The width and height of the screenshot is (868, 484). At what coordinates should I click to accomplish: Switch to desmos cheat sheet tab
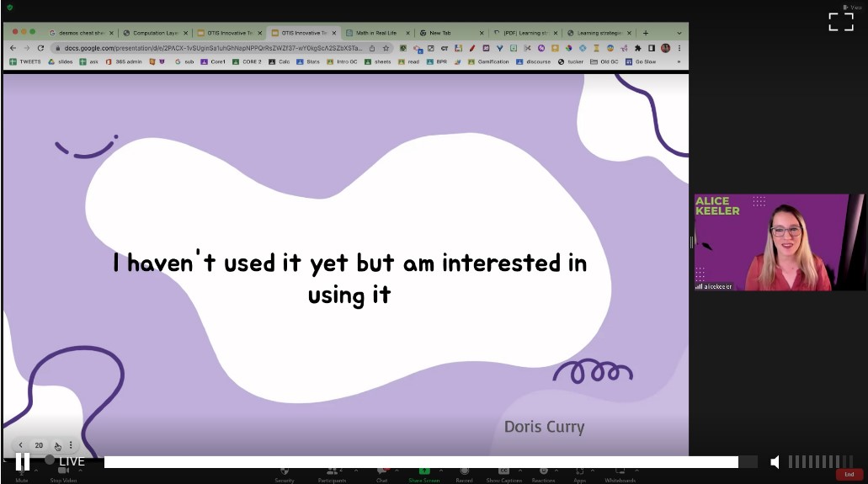tap(82, 33)
